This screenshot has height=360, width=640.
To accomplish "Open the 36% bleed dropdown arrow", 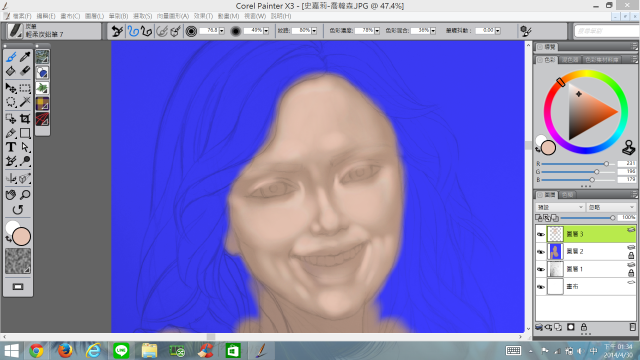I will point(433,31).
